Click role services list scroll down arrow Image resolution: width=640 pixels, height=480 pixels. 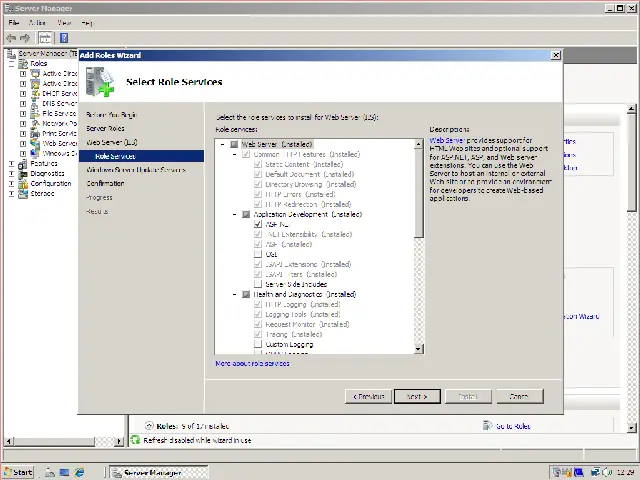tap(418, 349)
